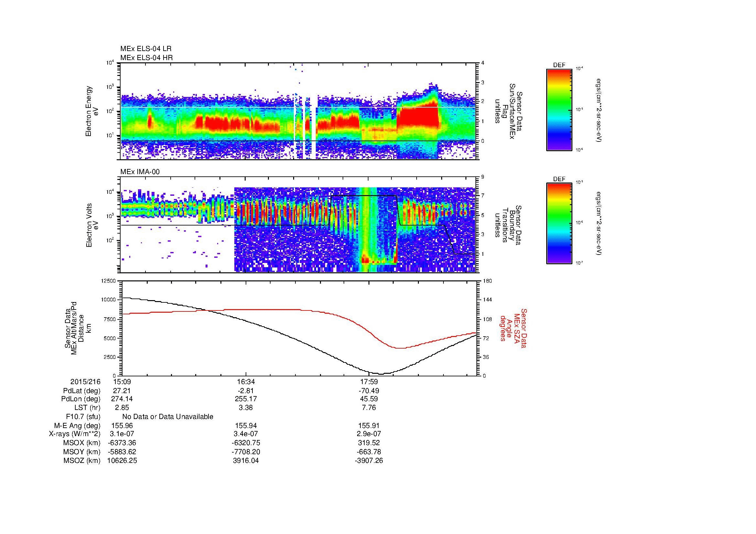Click the '16:34' time label
The height and width of the screenshot is (534, 756).
[246, 382]
